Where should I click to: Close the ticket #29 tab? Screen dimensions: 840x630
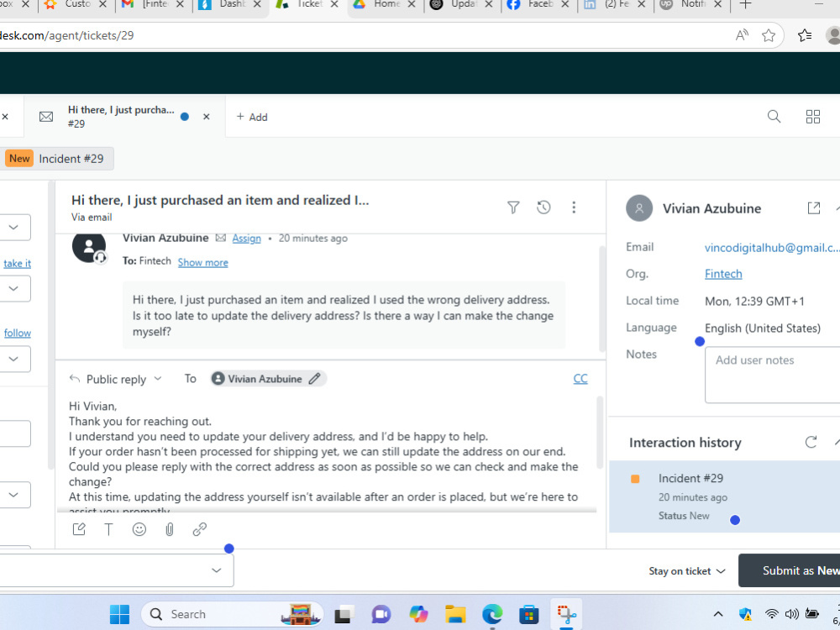207,116
